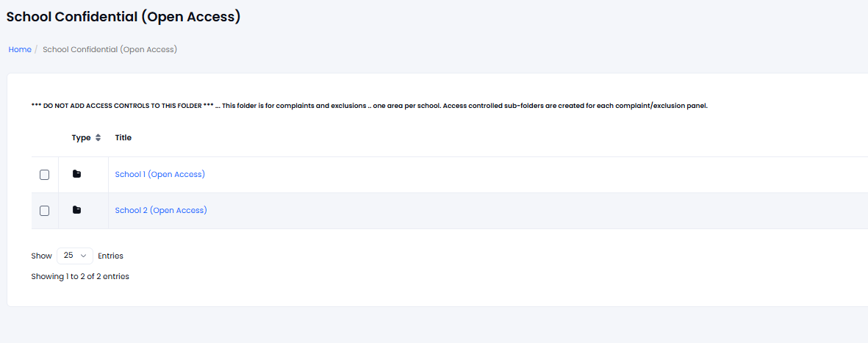Click the Type column sort arrows icon
Screen dimensions: 868x343
click(x=98, y=138)
